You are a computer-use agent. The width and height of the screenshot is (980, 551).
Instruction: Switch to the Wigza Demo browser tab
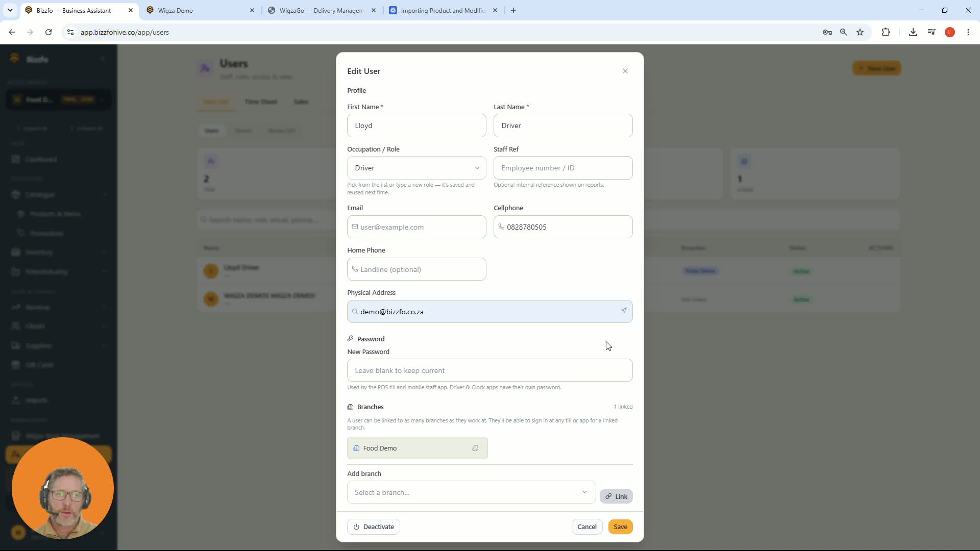point(199,10)
